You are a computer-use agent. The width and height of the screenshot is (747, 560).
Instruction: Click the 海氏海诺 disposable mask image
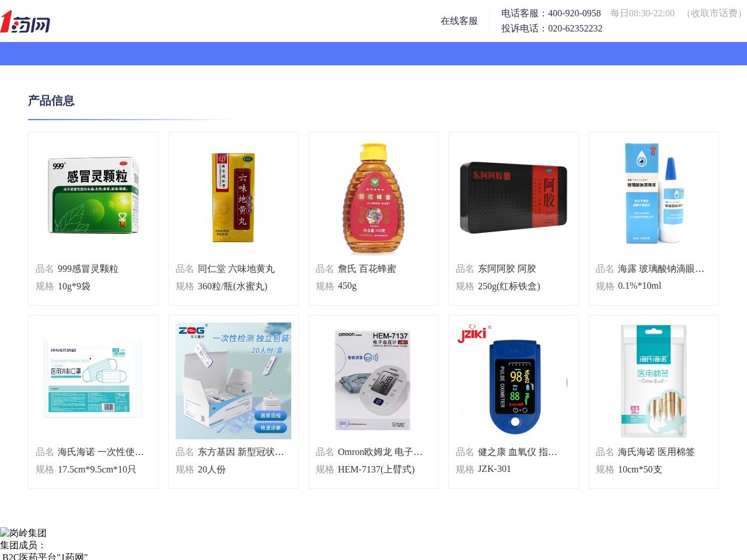(x=93, y=380)
